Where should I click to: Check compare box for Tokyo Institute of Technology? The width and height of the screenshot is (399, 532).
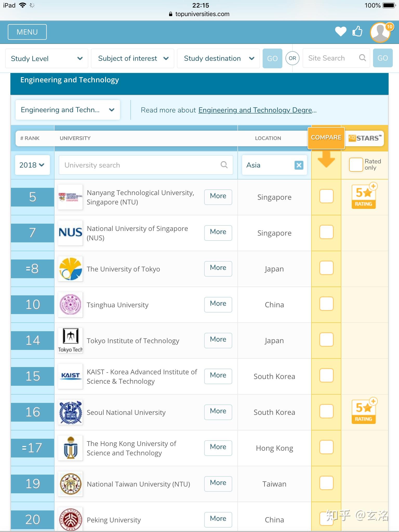point(326,340)
